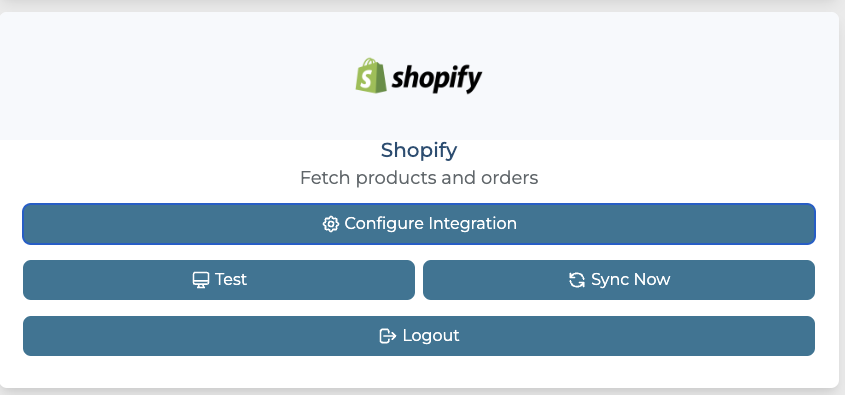Screen dimensions: 845x395
Task: Open Configure Integration settings
Action: coord(419,224)
